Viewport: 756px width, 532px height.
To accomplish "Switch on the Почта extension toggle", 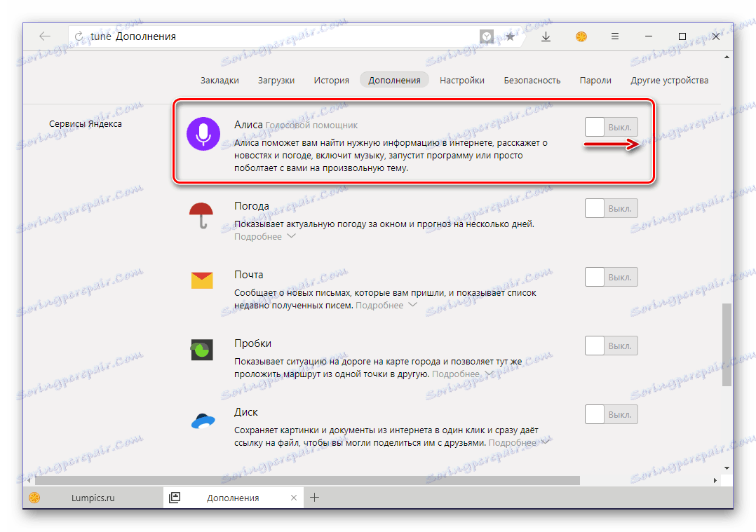I will (612, 277).
